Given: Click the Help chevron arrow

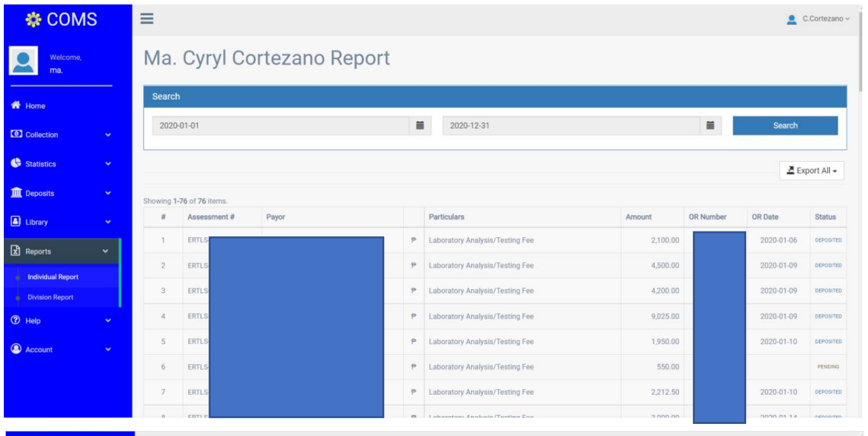Looking at the screenshot, I should pos(108,319).
